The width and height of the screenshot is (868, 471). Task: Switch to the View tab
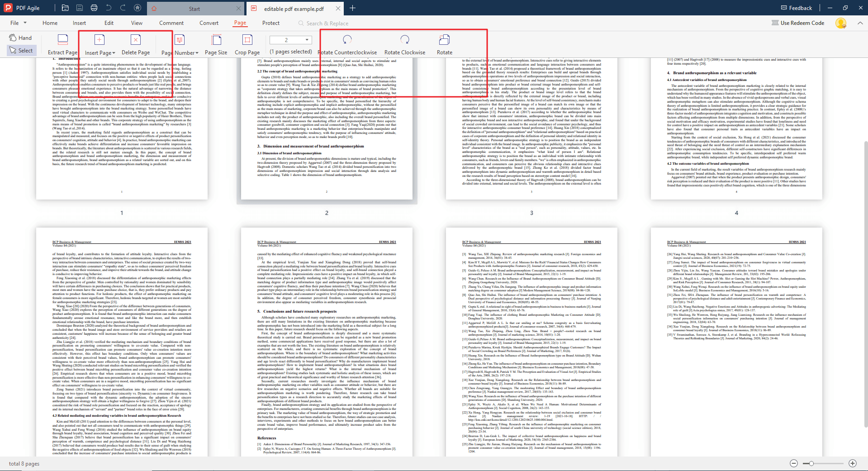(x=137, y=23)
